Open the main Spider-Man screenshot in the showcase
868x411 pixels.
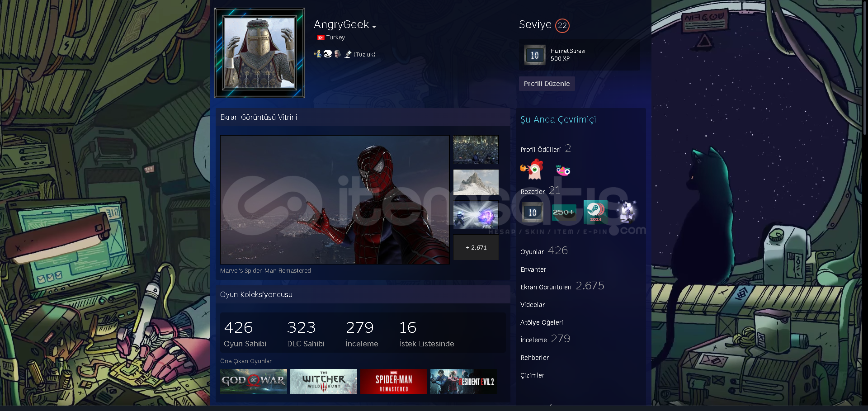(335, 200)
